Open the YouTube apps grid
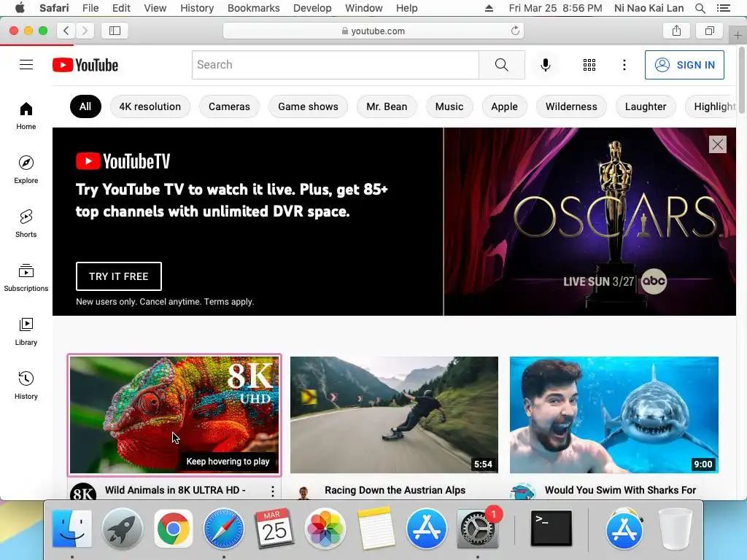Screen dimensions: 747x560 [x=589, y=65]
